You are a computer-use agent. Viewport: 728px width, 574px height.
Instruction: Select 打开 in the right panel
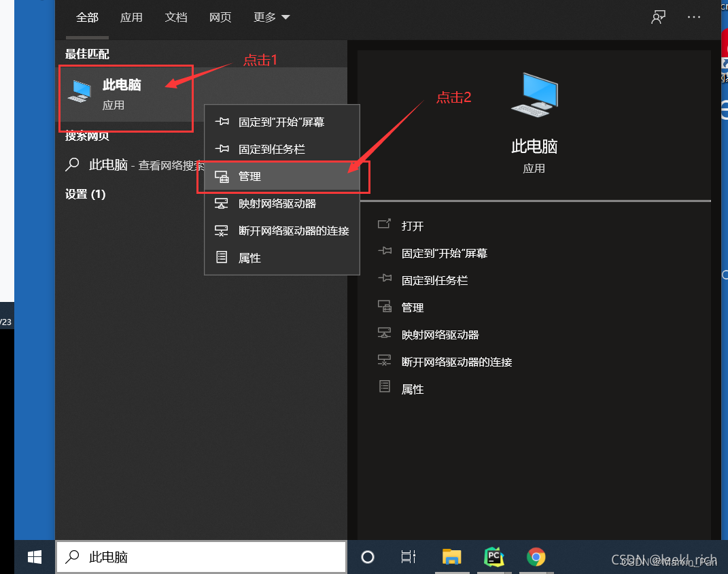pos(415,225)
